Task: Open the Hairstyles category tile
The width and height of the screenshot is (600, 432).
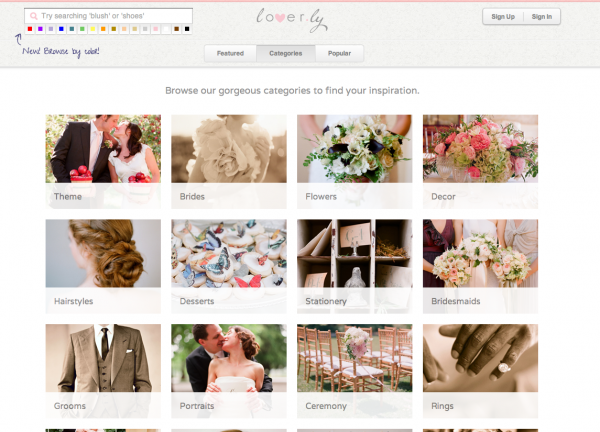Action: 103,266
